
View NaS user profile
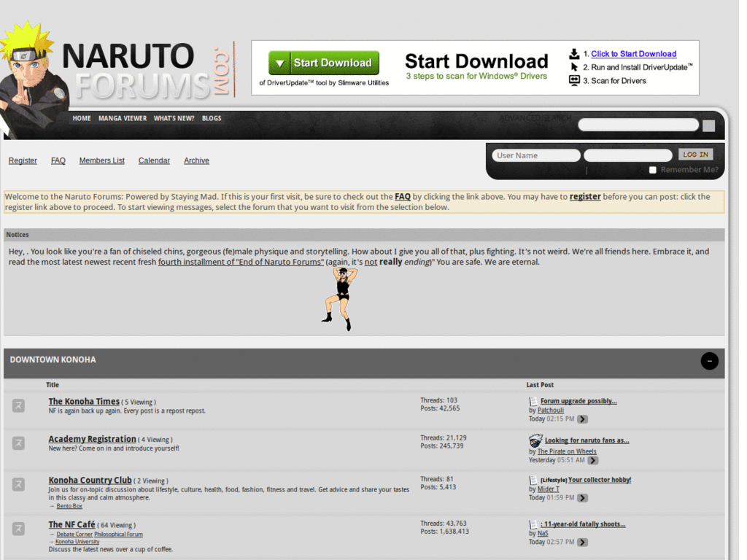[543, 534]
